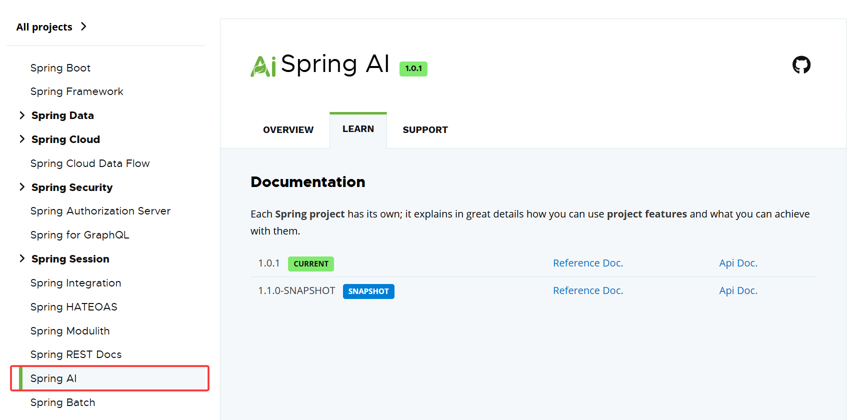868x420 pixels.
Task: Click the Documentation heading
Action: coord(308,182)
